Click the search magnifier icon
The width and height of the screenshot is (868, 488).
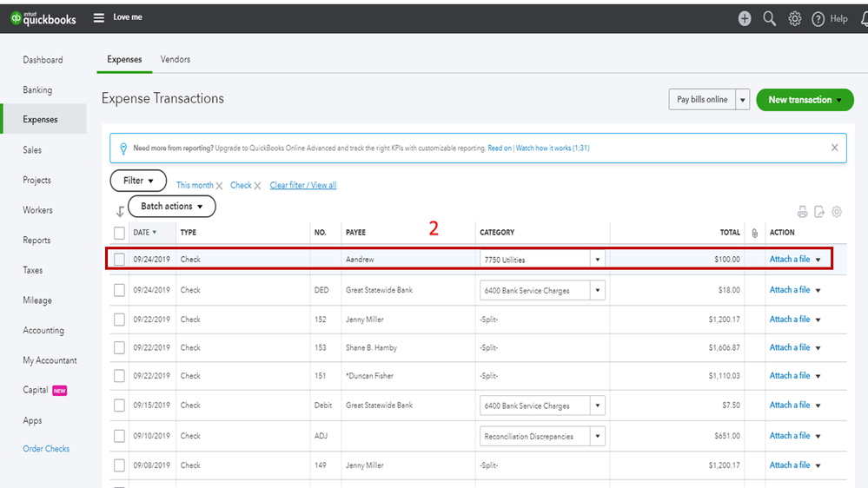[x=769, y=18]
